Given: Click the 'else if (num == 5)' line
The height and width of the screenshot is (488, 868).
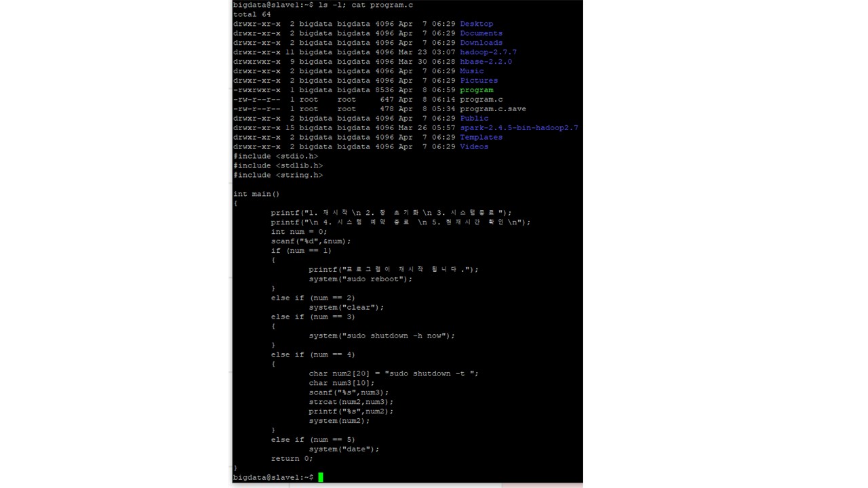Looking at the screenshot, I should coord(313,441).
